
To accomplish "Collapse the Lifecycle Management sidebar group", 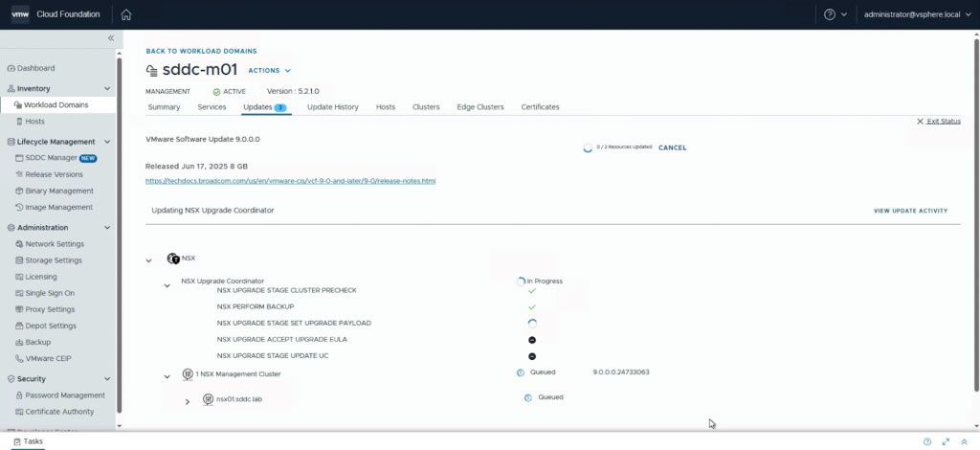I will pos(107,142).
